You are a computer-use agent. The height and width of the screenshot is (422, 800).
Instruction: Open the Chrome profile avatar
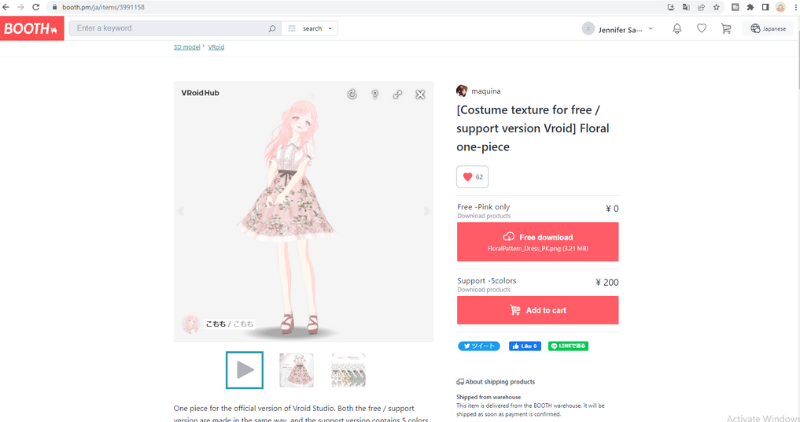[780, 7]
